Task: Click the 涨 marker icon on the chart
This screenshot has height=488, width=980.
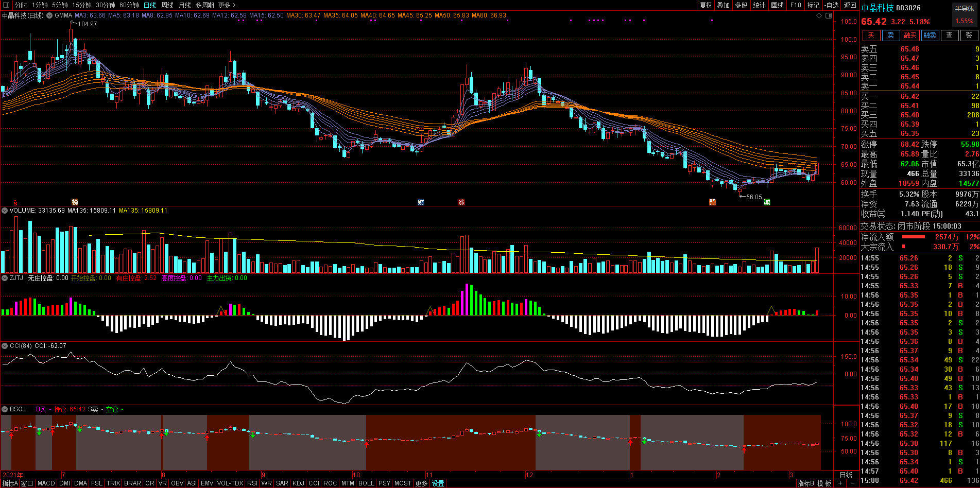Action: click(x=461, y=202)
